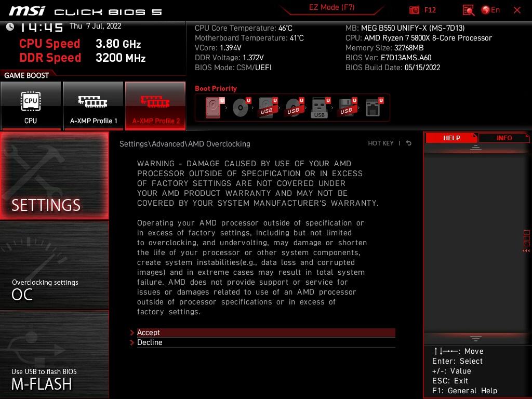Click the Memory Size: 32768MB text

point(384,48)
